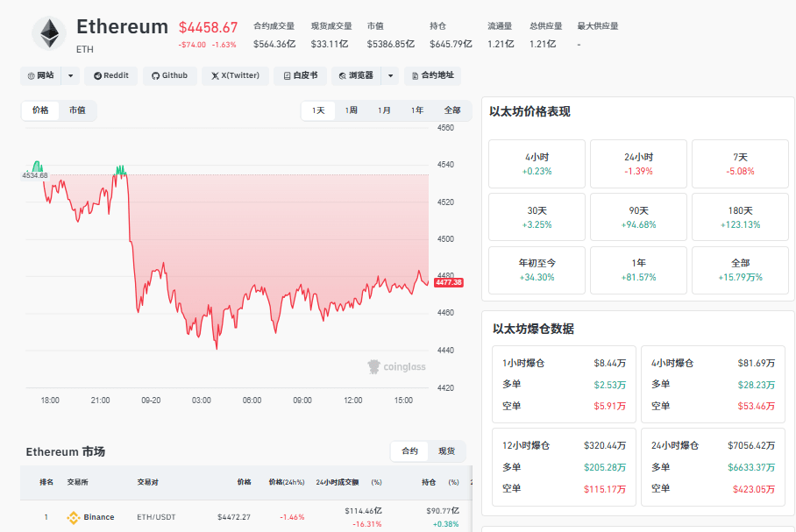The image size is (796, 532).
Task: Click the Ethereum coin logo
Action: [49, 33]
